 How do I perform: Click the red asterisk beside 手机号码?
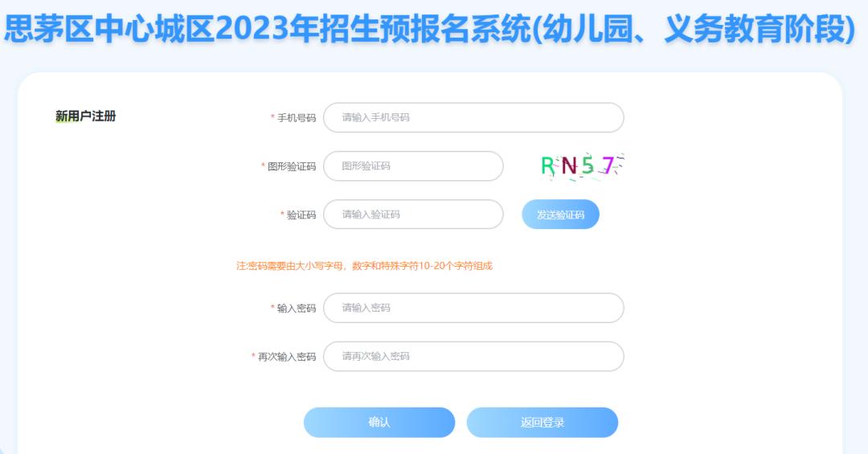tap(272, 118)
